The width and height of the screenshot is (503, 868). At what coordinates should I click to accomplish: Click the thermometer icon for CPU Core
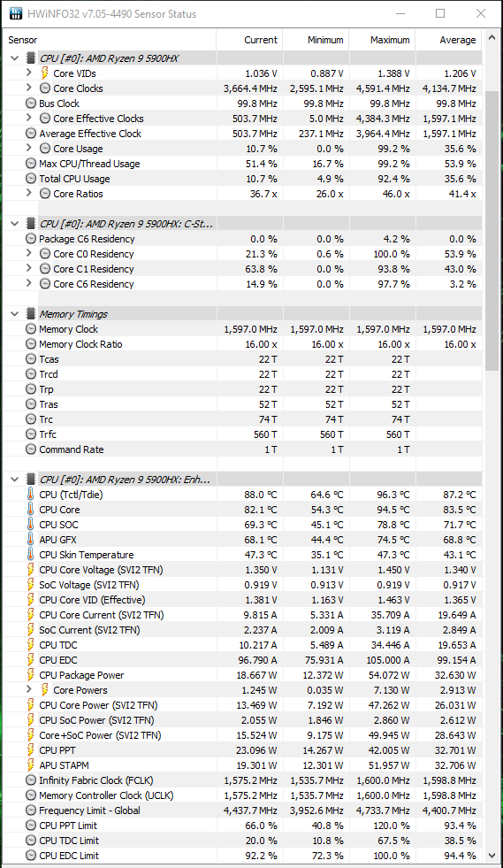[x=30, y=510]
